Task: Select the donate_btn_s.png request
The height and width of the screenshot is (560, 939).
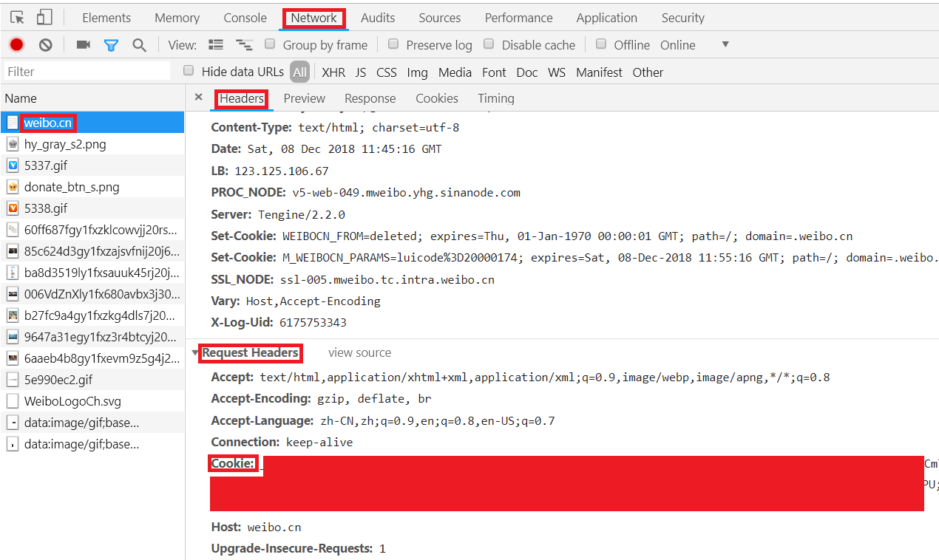Action: [92, 187]
